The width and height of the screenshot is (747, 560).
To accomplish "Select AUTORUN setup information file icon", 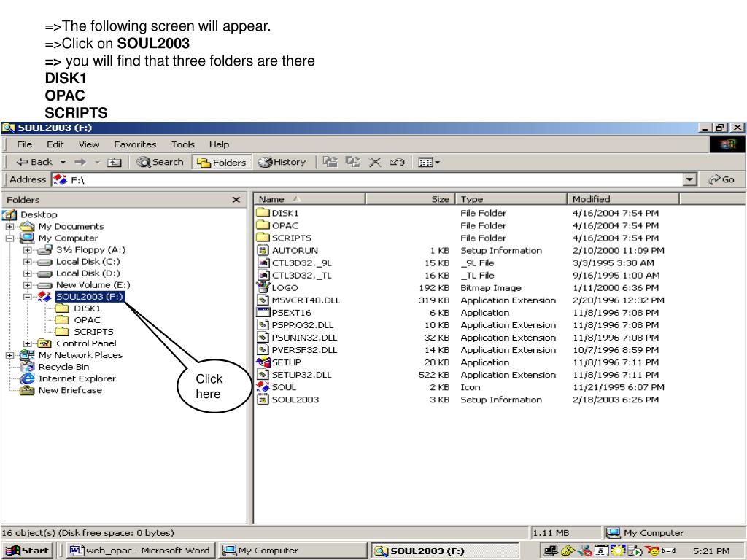I will pos(263,250).
